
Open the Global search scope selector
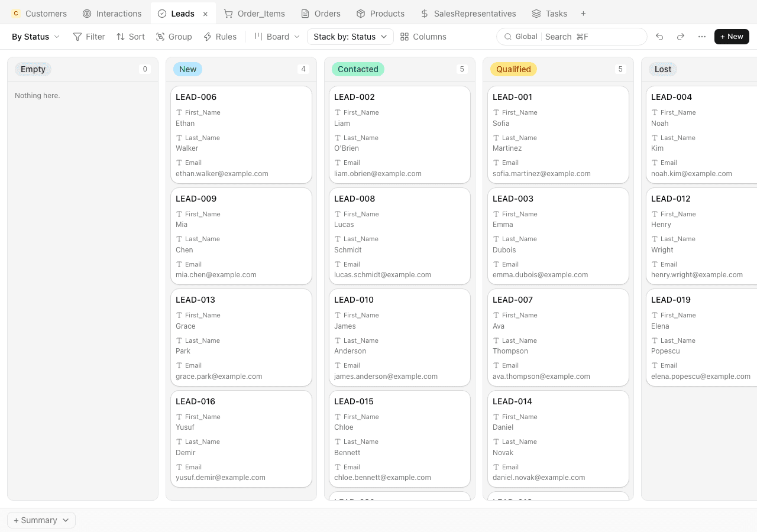(526, 37)
